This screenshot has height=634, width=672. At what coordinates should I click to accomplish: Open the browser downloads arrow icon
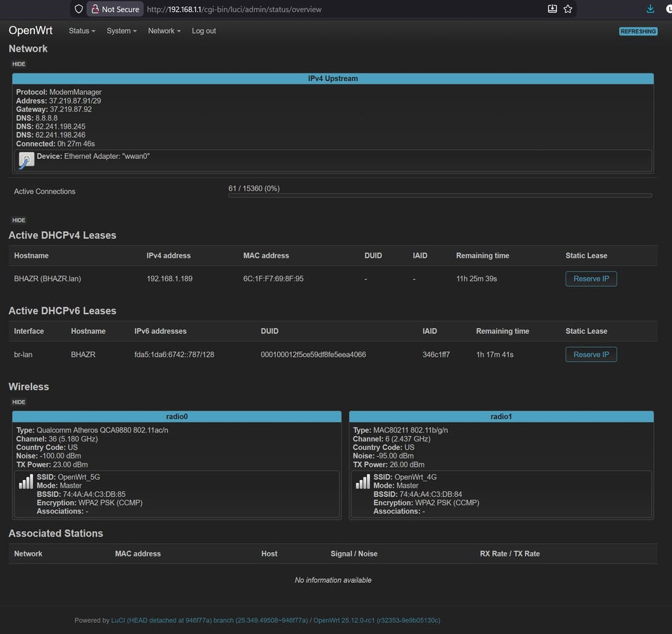click(x=650, y=9)
